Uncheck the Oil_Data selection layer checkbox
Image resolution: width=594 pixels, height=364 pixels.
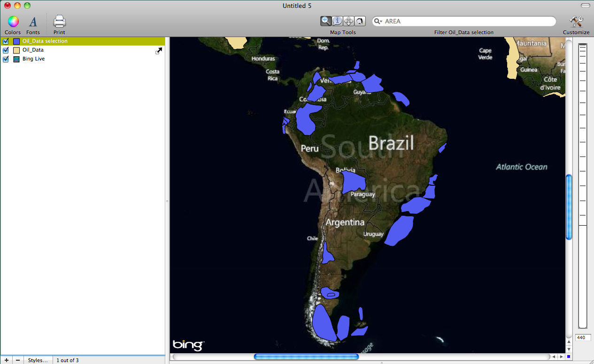(x=6, y=41)
